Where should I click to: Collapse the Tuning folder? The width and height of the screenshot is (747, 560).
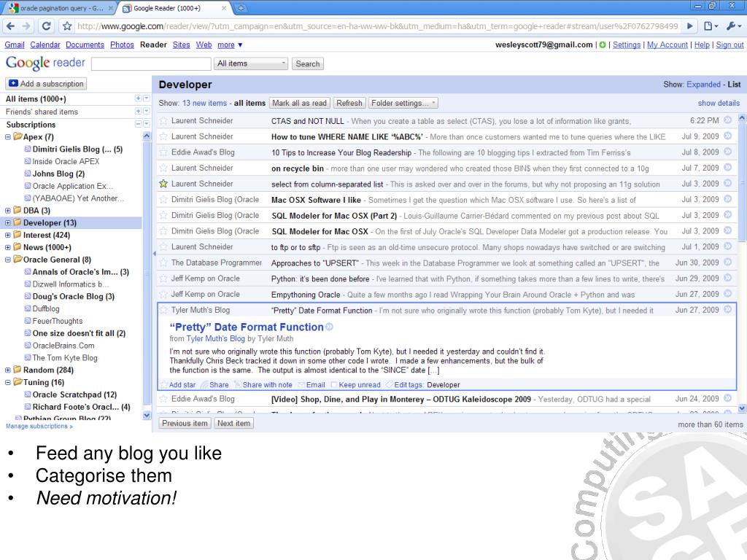7,382
